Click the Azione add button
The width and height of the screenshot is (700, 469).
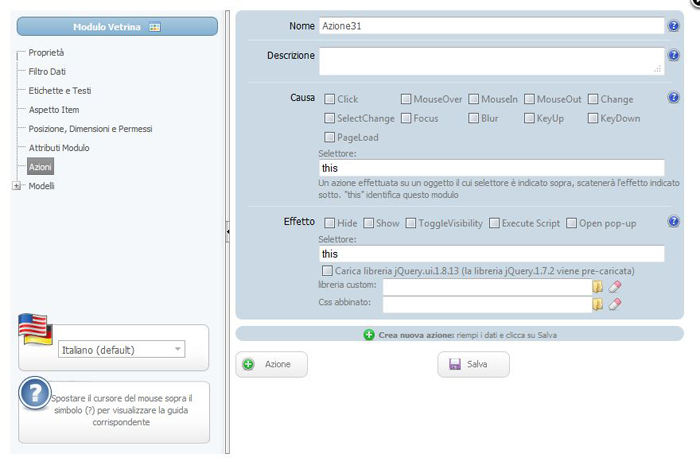(x=271, y=364)
